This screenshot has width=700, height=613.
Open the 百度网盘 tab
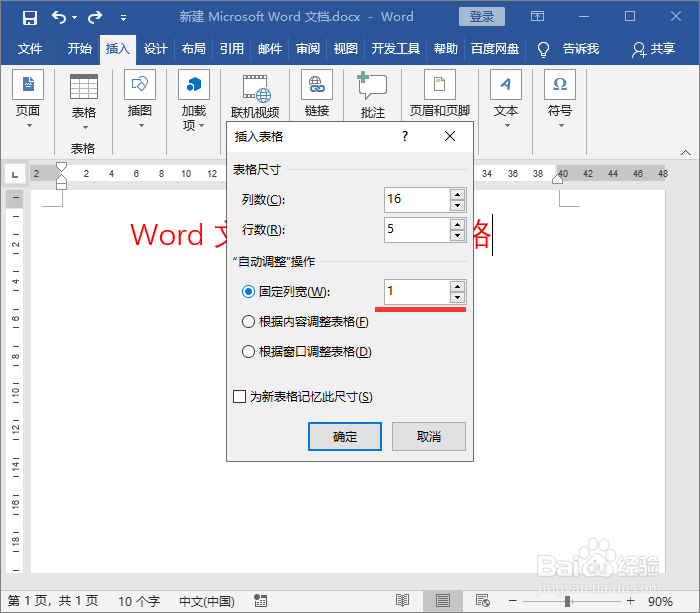click(495, 49)
